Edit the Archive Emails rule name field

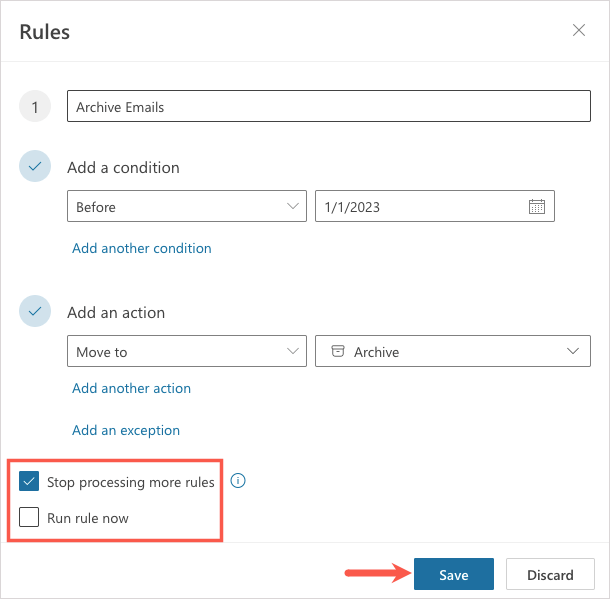click(x=328, y=107)
